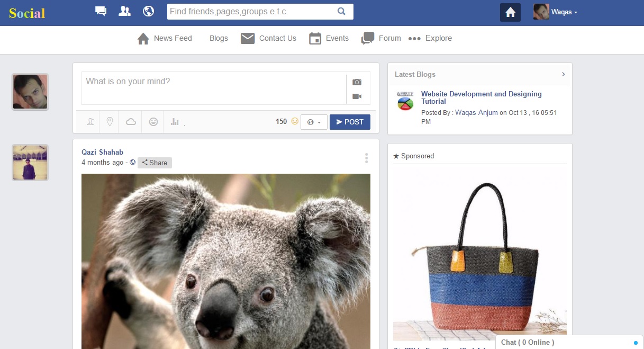Open the Waqas Anjum author link
Viewport: 644px width, 349px height.
coord(476,112)
